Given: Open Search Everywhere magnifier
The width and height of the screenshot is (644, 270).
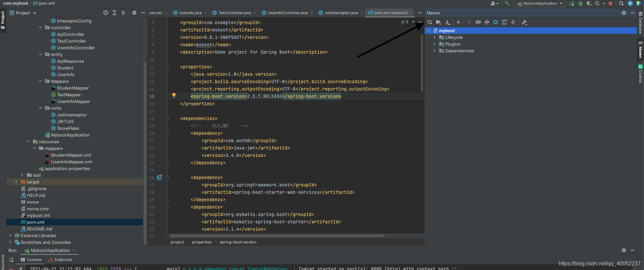Looking at the screenshot, I should pos(621,3).
